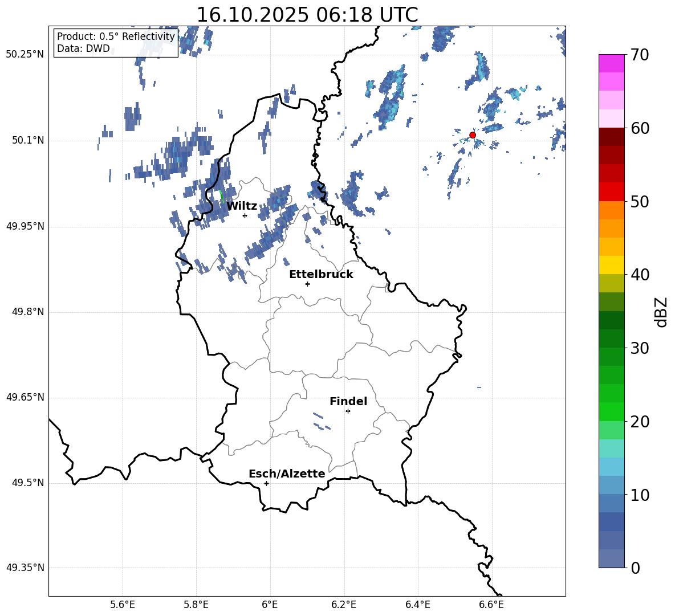Click the 5.8°E longitude label

(x=196, y=605)
